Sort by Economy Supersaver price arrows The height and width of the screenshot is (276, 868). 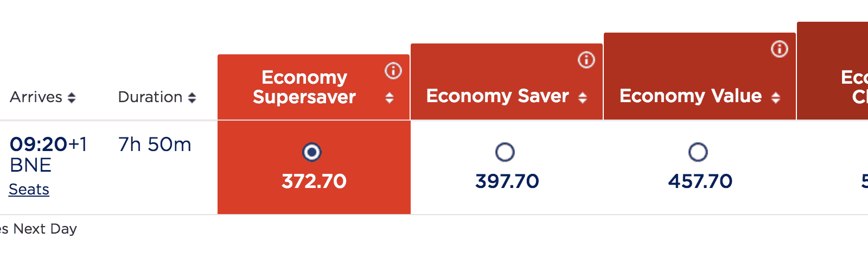coord(390,98)
